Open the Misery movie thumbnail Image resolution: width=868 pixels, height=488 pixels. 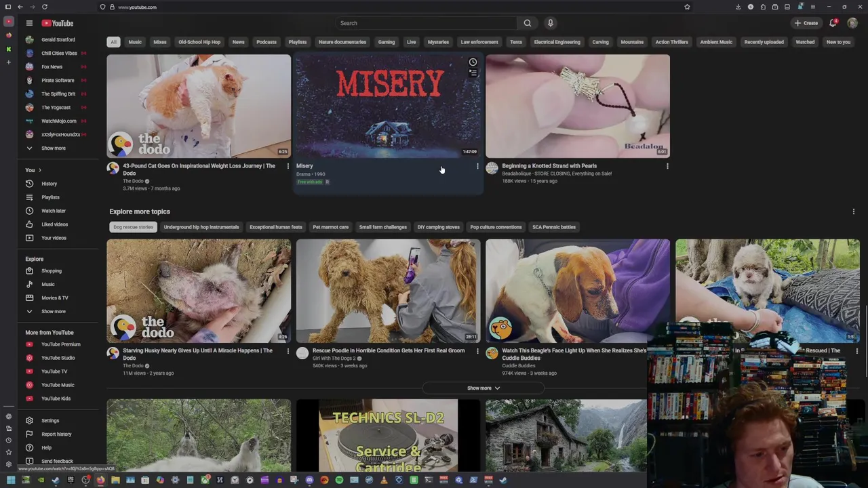click(388, 106)
